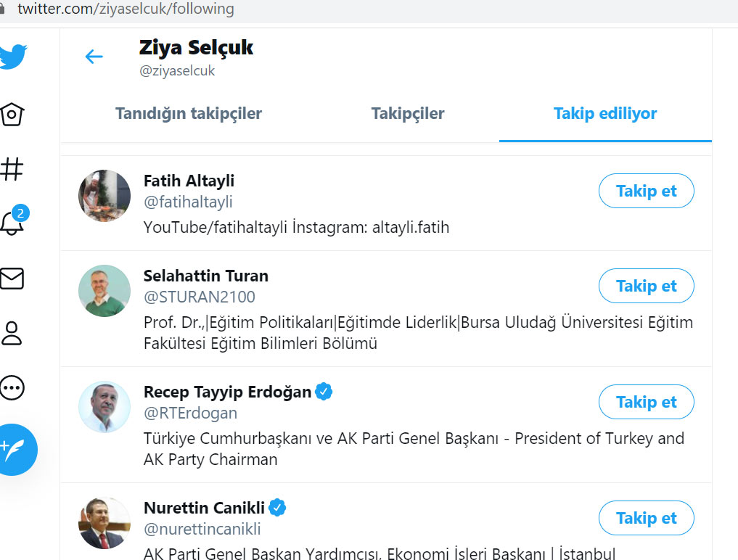Open the @STURAN2100 handle link
The height and width of the screenshot is (560, 738).
pyautogui.click(x=200, y=297)
